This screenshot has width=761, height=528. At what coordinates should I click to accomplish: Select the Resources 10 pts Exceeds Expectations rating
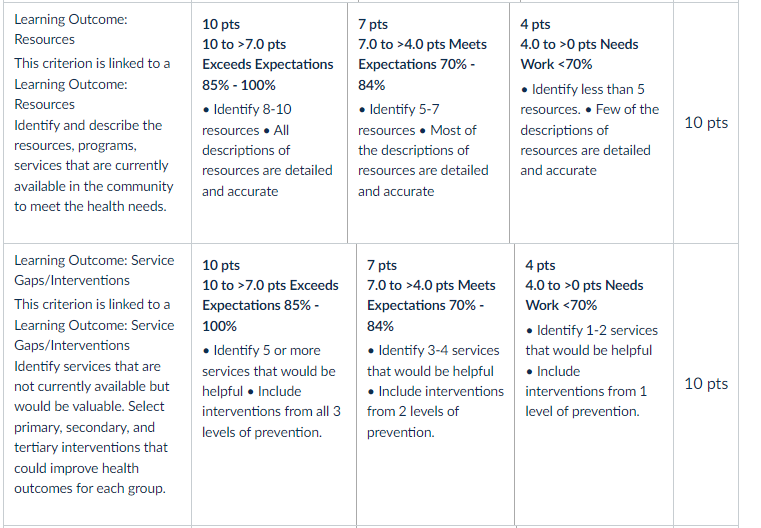[x=269, y=123]
